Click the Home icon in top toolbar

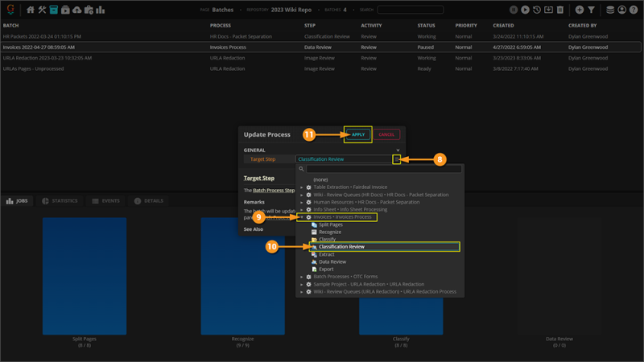click(31, 10)
